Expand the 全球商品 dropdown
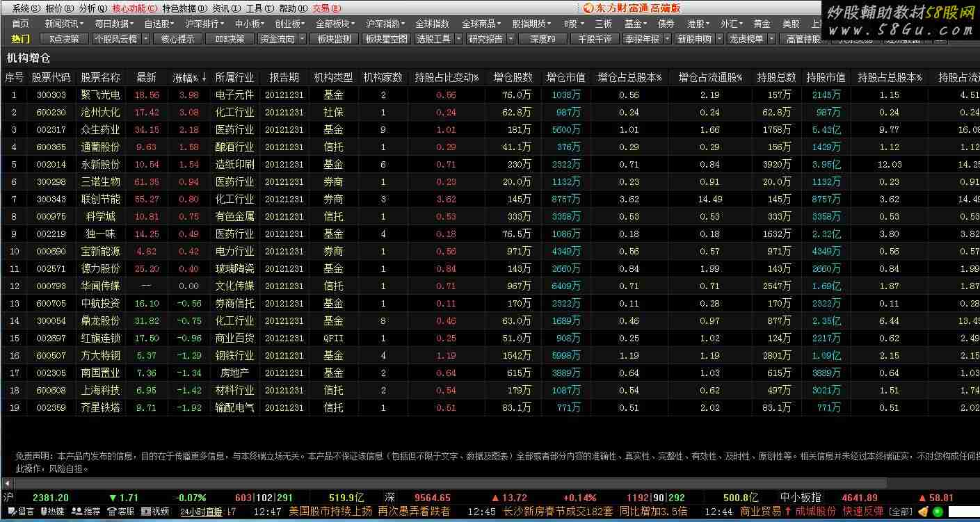Image resolution: width=980 pixels, height=522 pixels. point(482,24)
